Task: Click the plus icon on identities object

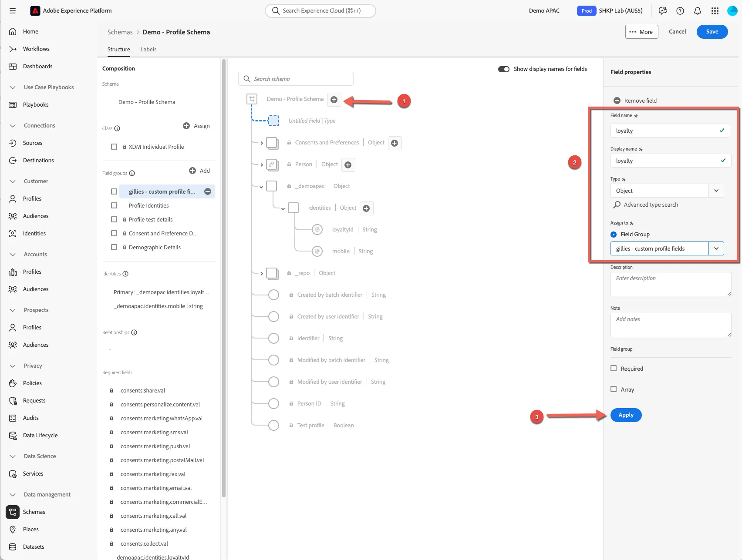Action: coord(366,208)
